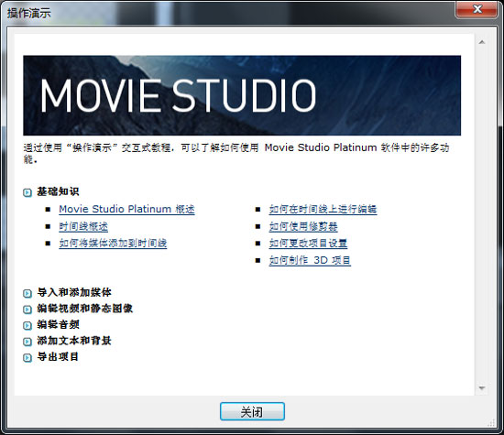The width and height of the screenshot is (504, 435).
Task: Expand the 导出项目 section arrow
Action: click(x=27, y=357)
